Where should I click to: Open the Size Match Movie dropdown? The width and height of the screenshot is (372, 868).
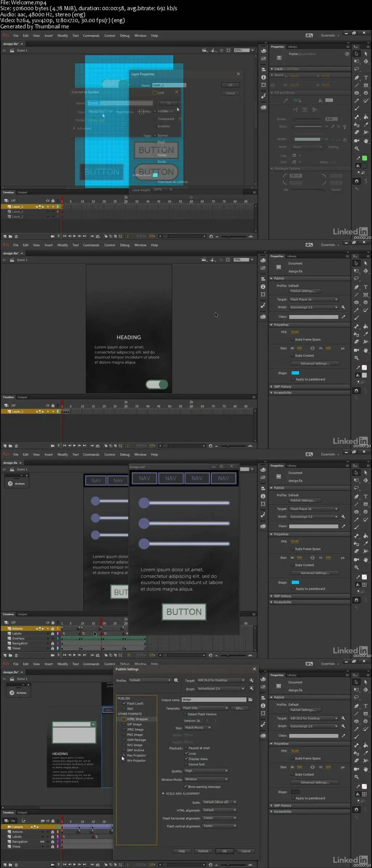click(198, 728)
